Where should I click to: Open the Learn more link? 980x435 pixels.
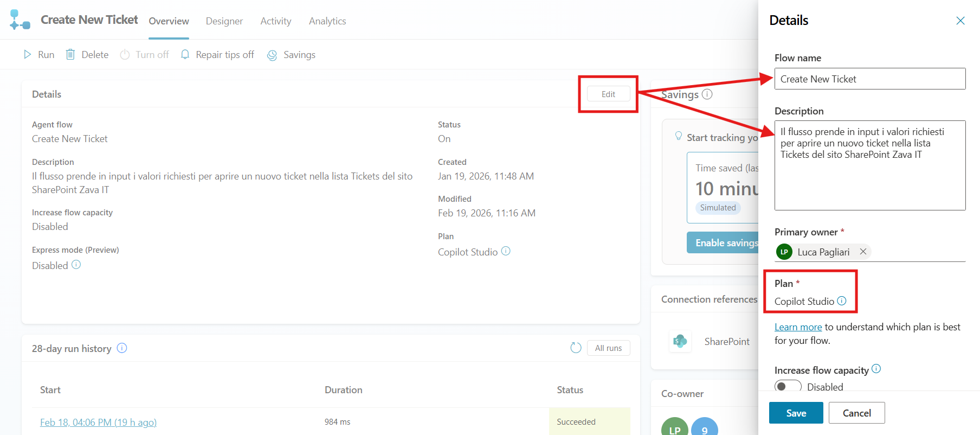point(798,327)
